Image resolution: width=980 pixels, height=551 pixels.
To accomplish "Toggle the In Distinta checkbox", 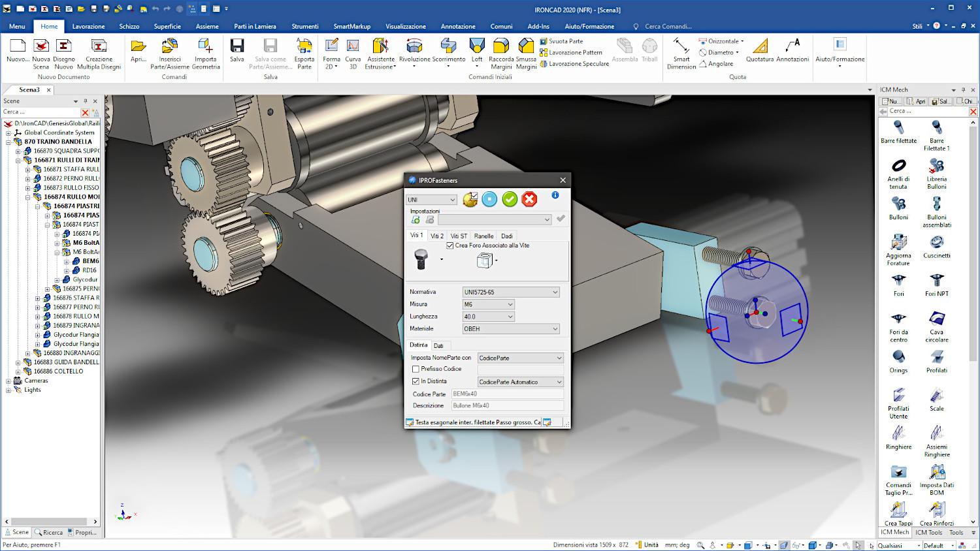I will 416,381.
